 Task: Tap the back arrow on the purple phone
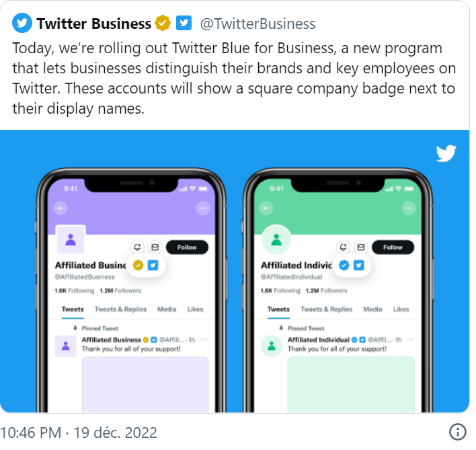click(61, 209)
